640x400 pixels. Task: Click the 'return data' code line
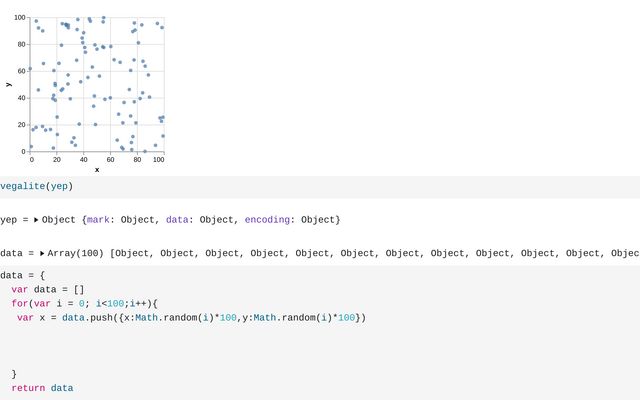click(43, 388)
